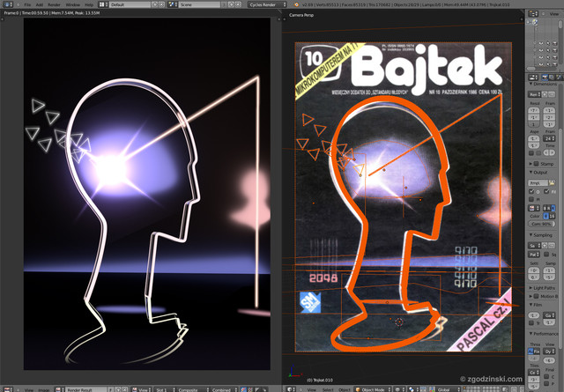Viewport: 564px width, 392px height.
Task: Click the output folder browse icon
Action: coord(552,182)
